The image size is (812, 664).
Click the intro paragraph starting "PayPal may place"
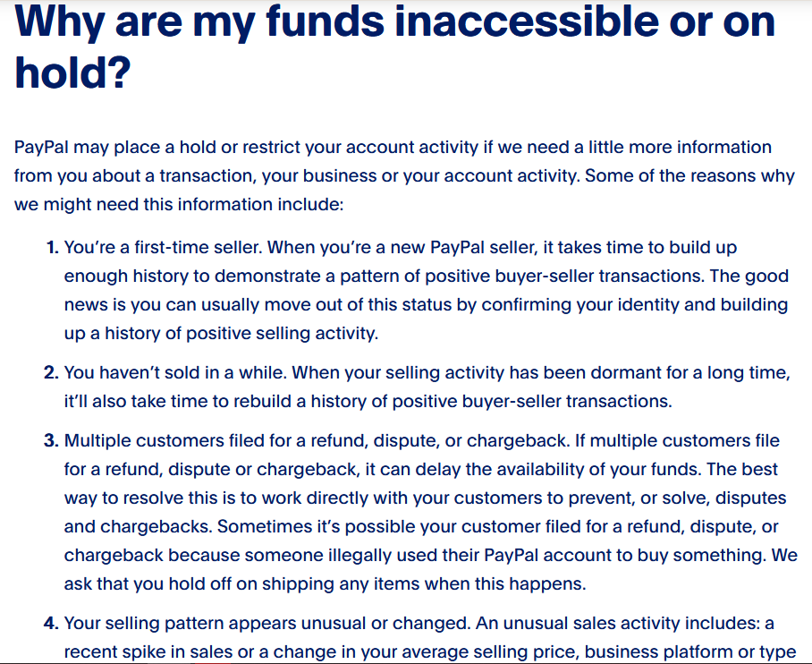pos(393,147)
